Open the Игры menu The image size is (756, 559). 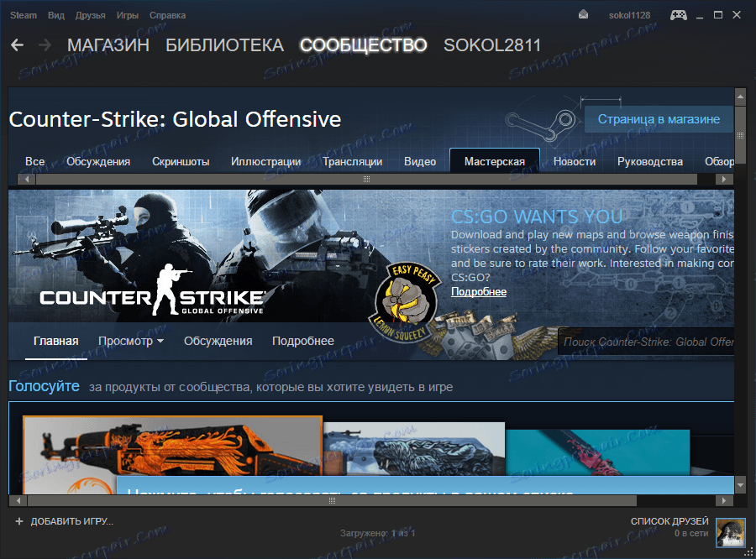[128, 15]
